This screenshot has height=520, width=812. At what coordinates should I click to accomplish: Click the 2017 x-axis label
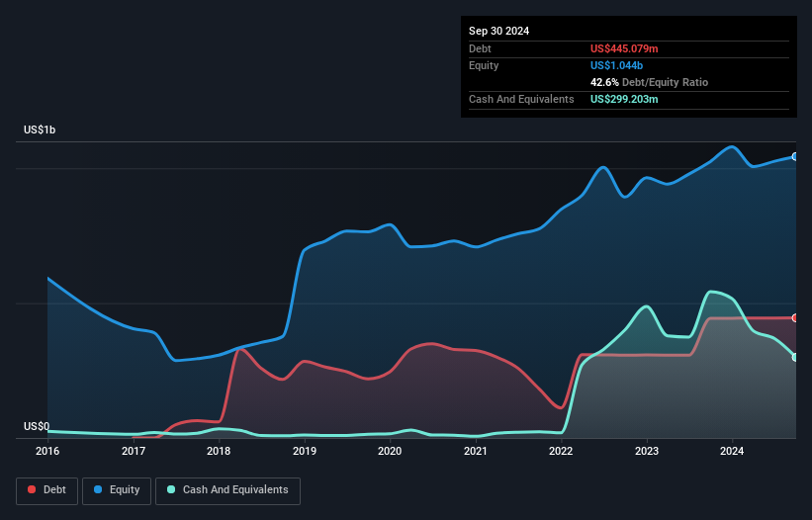134,451
